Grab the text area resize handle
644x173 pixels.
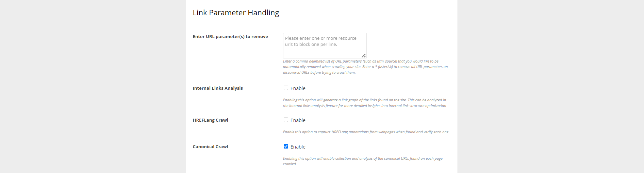364,56
